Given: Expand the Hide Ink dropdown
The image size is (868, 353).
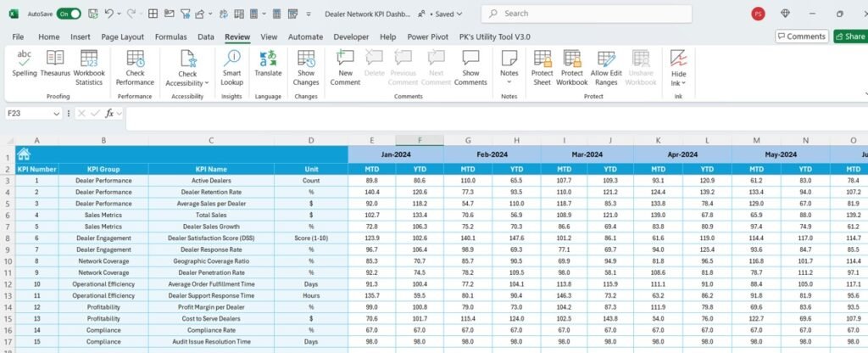Looking at the screenshot, I should pos(683,83).
